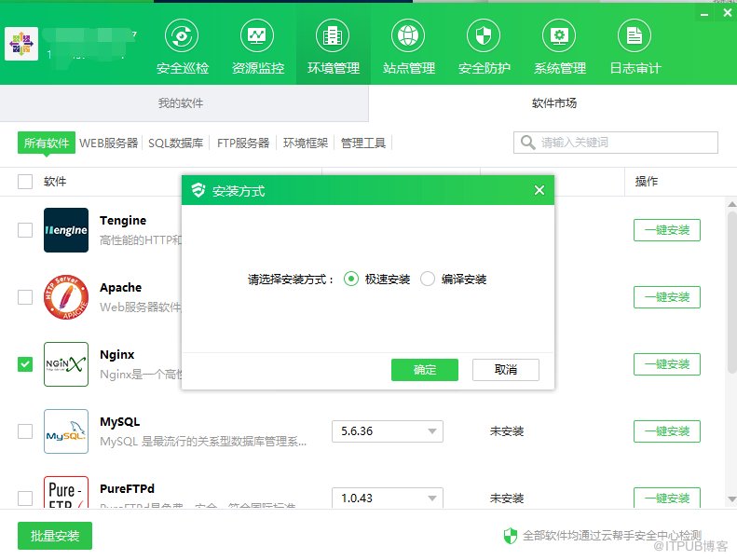Viewport: 737px width, 560px height.
Task: Click the Apache feather logo
Action: pos(66,297)
